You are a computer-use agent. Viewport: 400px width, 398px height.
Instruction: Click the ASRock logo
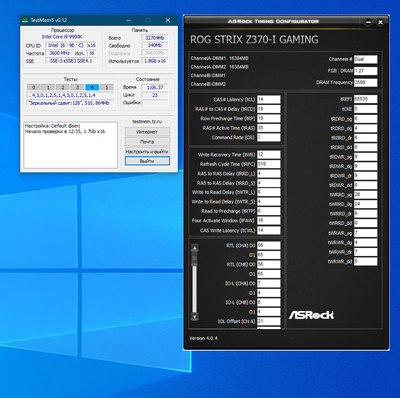pos(311,315)
